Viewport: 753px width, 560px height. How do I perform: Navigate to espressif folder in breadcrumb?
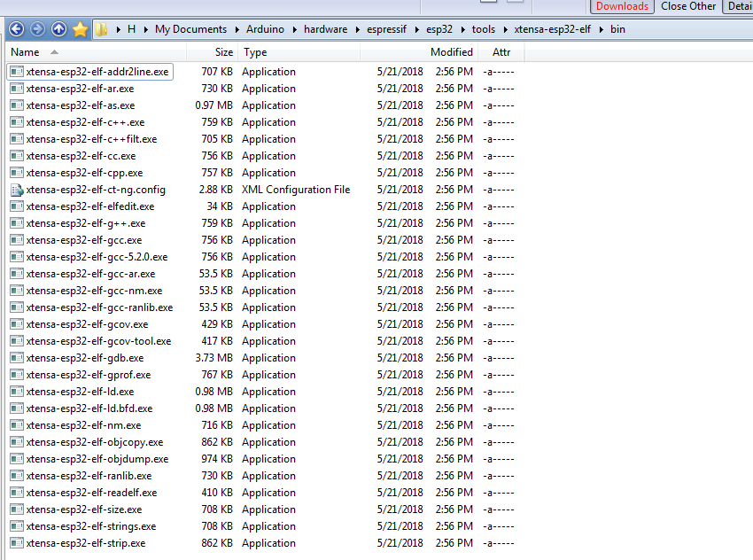[386, 29]
